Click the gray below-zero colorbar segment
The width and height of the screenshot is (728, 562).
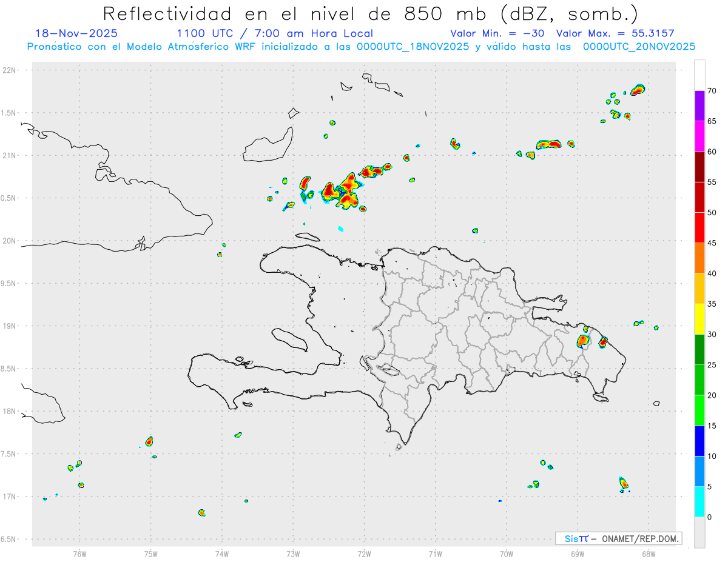coord(699,532)
